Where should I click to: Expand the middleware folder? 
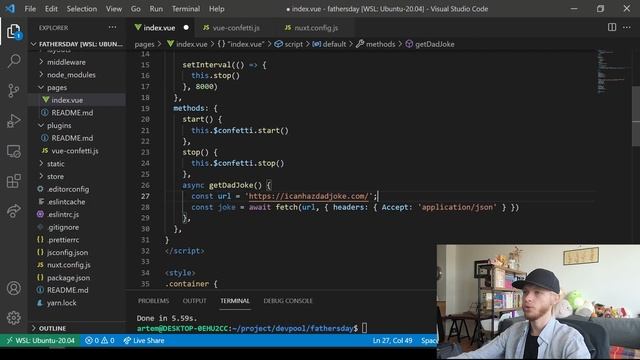(x=77, y=62)
